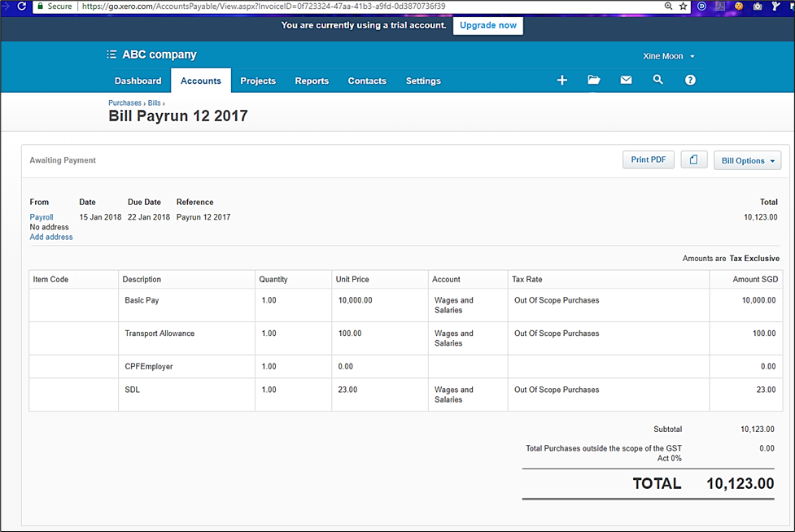Bookmark page with the star icon
The image size is (795, 532).
click(x=683, y=6)
